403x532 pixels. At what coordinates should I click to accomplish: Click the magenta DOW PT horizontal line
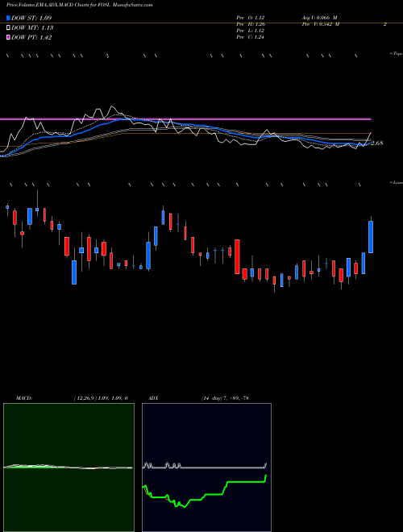[x=185, y=119]
